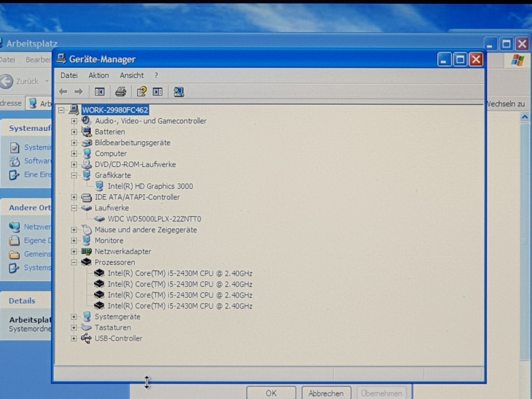
Task: Collapse the Prozessoren node
Action: tap(74, 262)
